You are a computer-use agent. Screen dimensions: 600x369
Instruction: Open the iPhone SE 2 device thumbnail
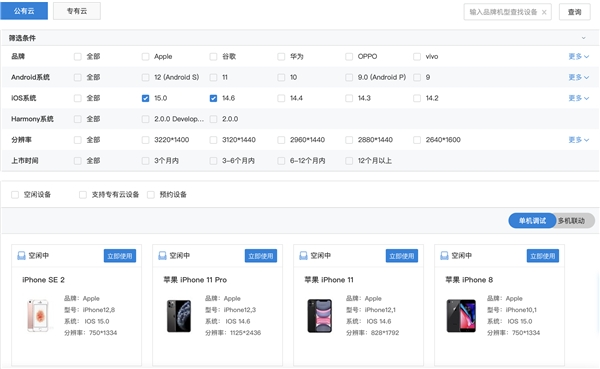pos(38,316)
